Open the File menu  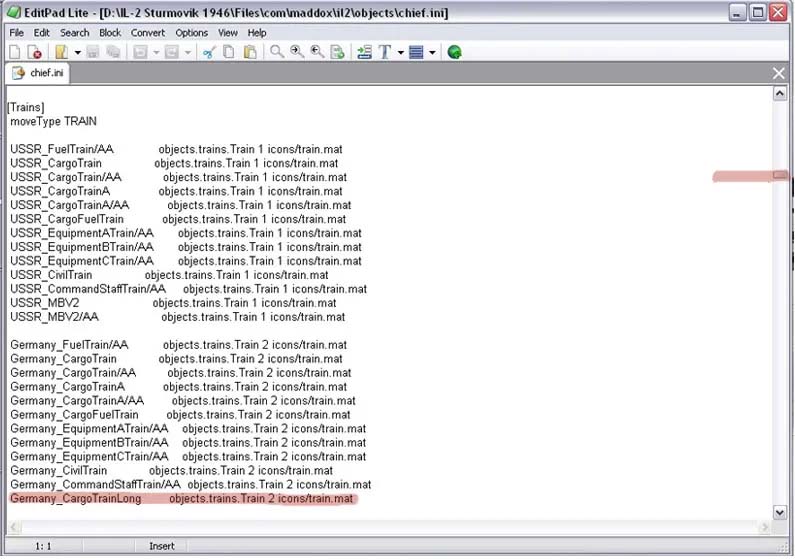click(17, 33)
